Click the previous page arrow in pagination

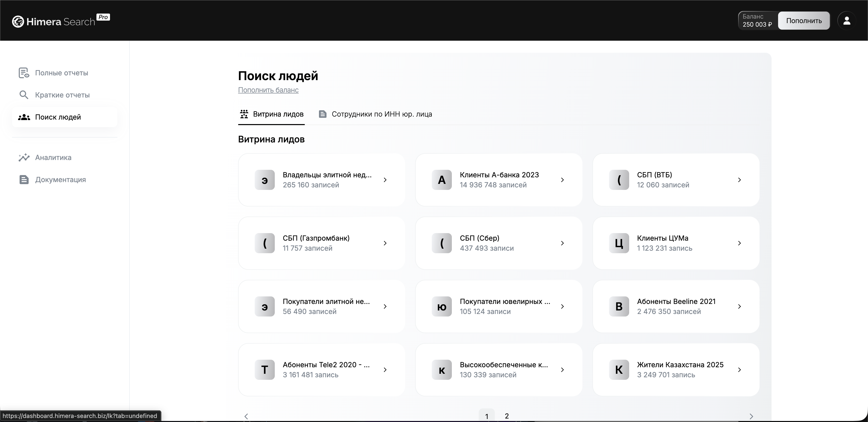246,416
